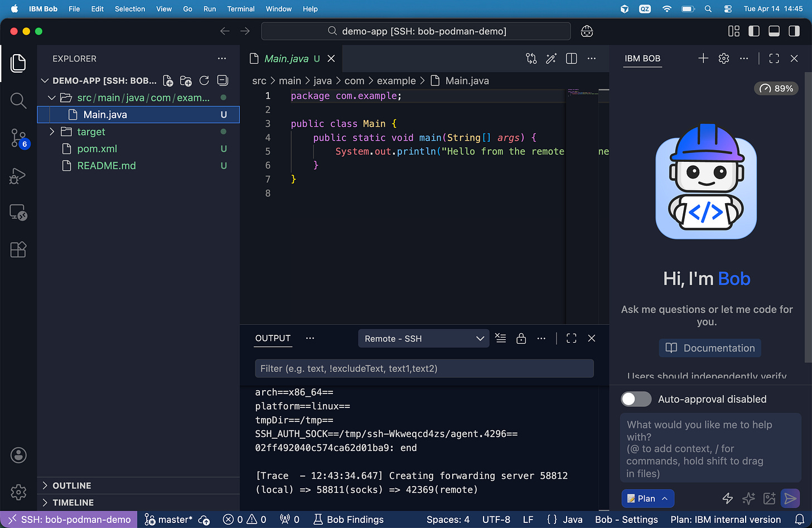
Task: Refresh the Explorer file tree
Action: (x=204, y=81)
